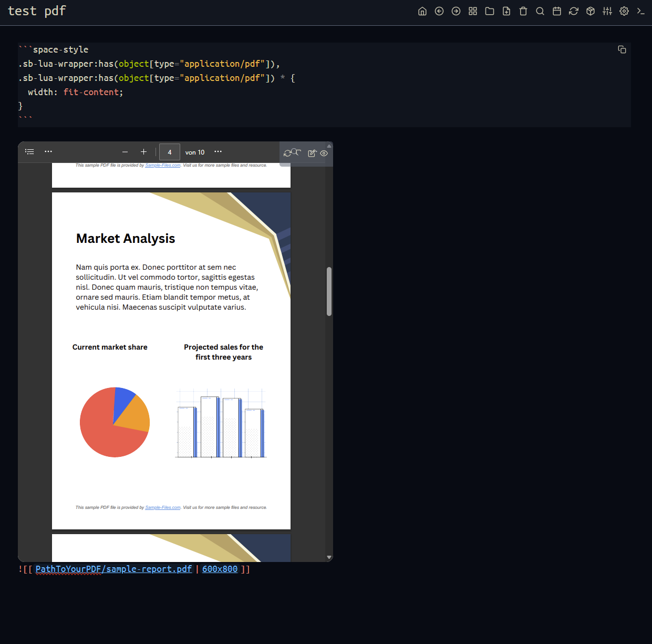Image resolution: width=652 pixels, height=644 pixels.
Task: Expand the ellipsis menu beside sidebar toggle
Action: [48, 152]
